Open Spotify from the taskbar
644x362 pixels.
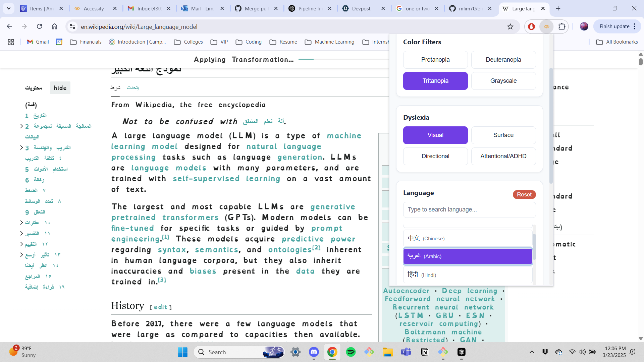(x=351, y=352)
